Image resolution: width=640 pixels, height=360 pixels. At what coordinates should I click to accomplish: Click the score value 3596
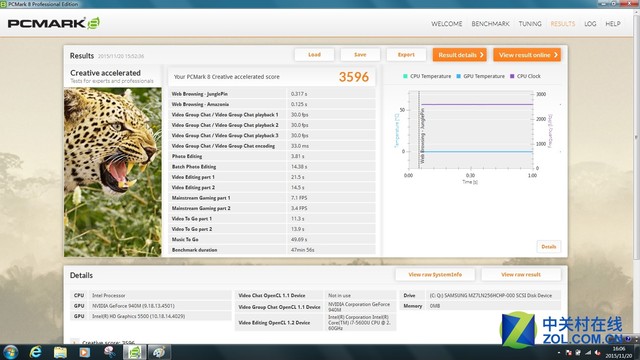[x=353, y=77]
